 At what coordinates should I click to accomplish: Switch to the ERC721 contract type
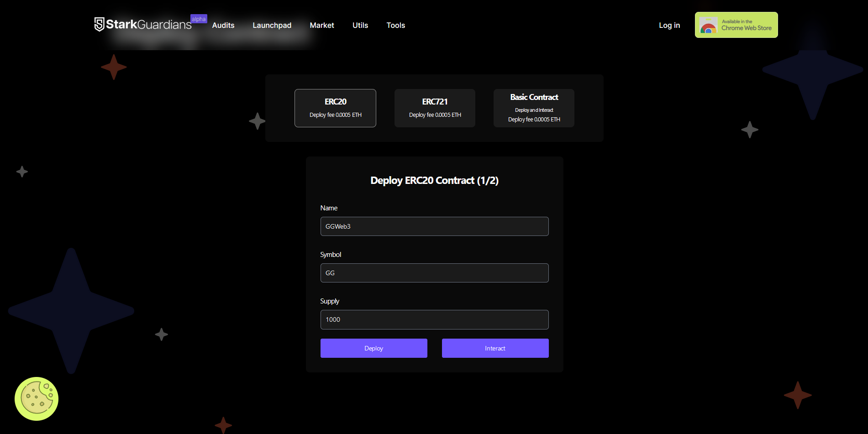pos(435,108)
